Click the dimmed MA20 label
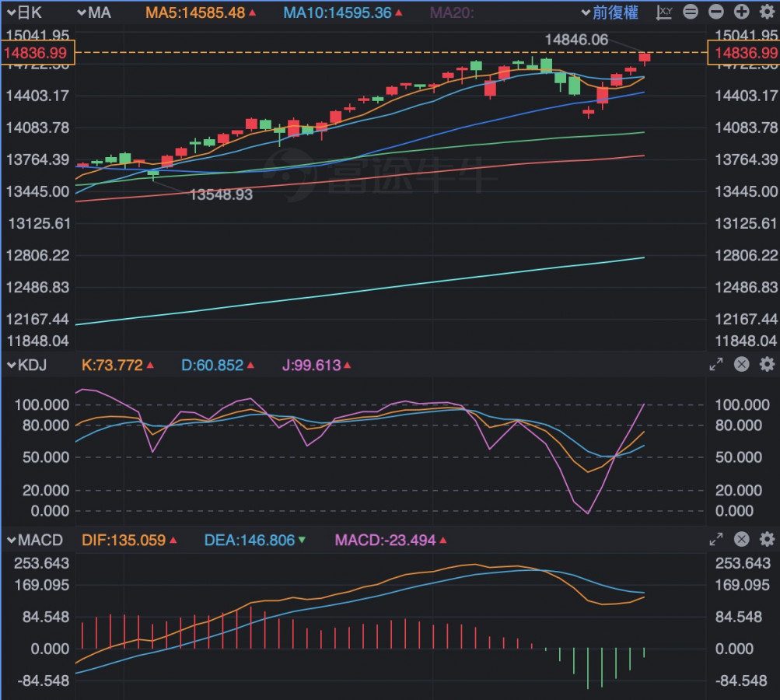Image resolution: width=780 pixels, height=700 pixels. coord(452,12)
